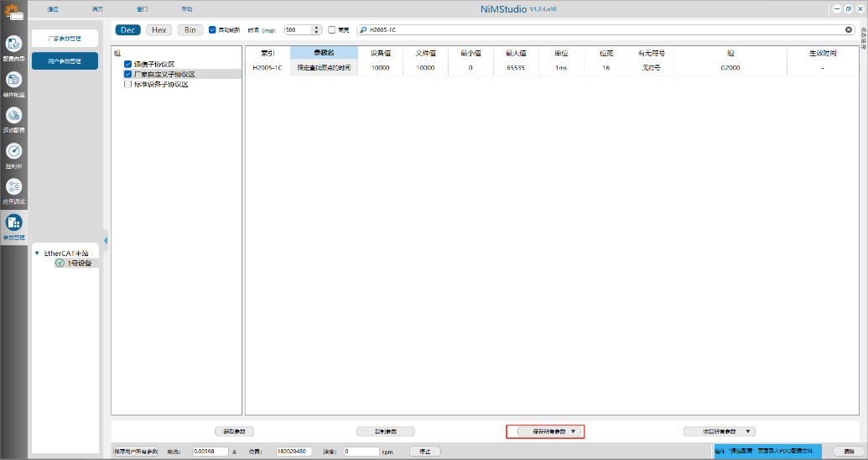Image resolution: width=868 pixels, height=460 pixels.
Task: Uncheck the 厂家自定义子协议区 group checkbox
Action: (x=127, y=74)
